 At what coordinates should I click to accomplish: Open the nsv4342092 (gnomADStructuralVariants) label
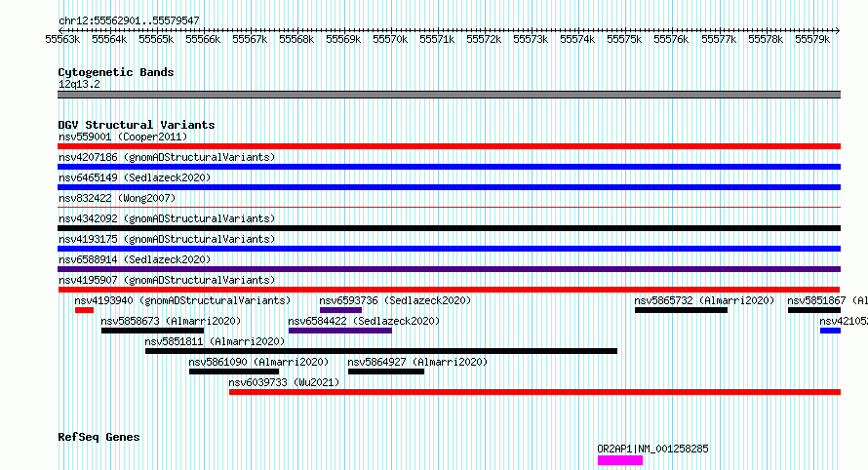tap(167, 218)
